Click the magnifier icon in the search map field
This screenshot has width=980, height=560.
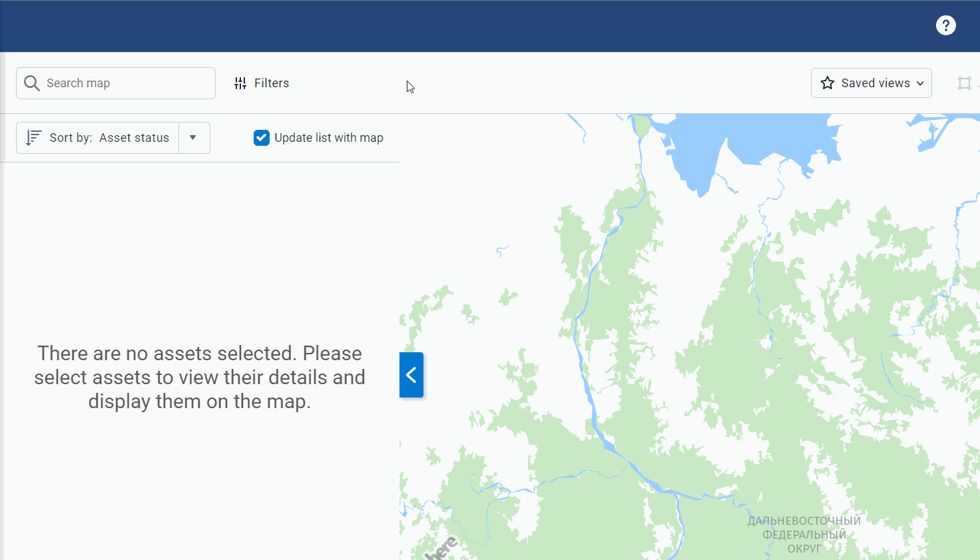pyautogui.click(x=31, y=83)
